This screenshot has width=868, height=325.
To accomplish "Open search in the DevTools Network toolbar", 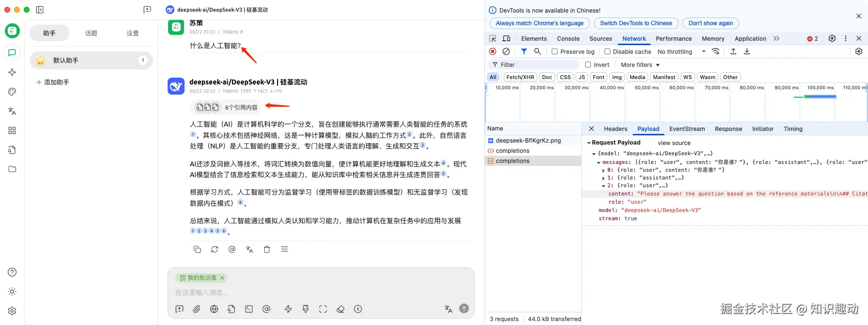I will point(538,51).
